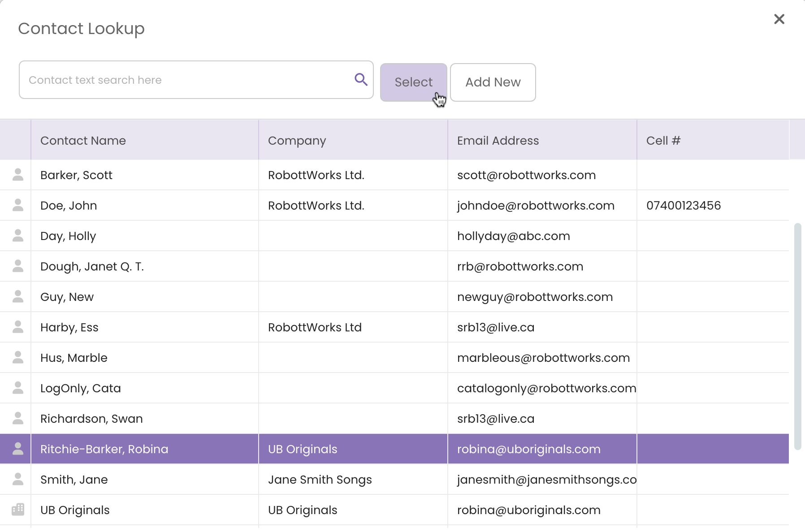805x532 pixels.
Task: Click the Add New button
Action: 493,82
